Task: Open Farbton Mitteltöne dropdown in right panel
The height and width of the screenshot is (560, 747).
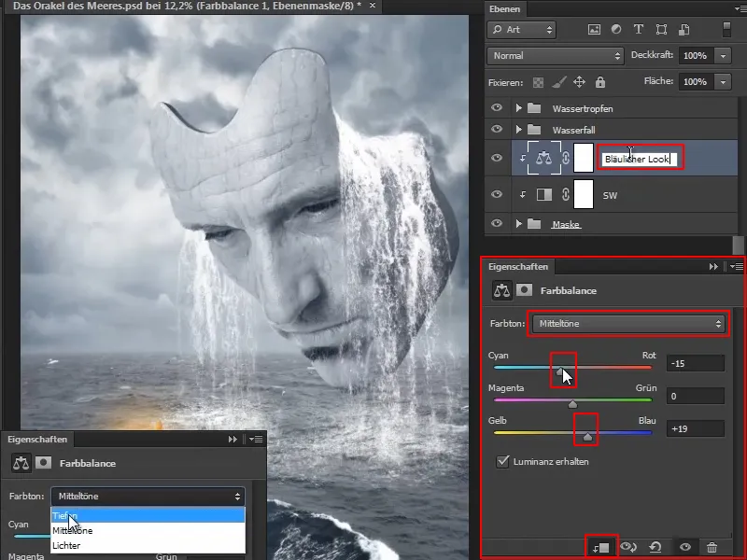Action: click(627, 324)
